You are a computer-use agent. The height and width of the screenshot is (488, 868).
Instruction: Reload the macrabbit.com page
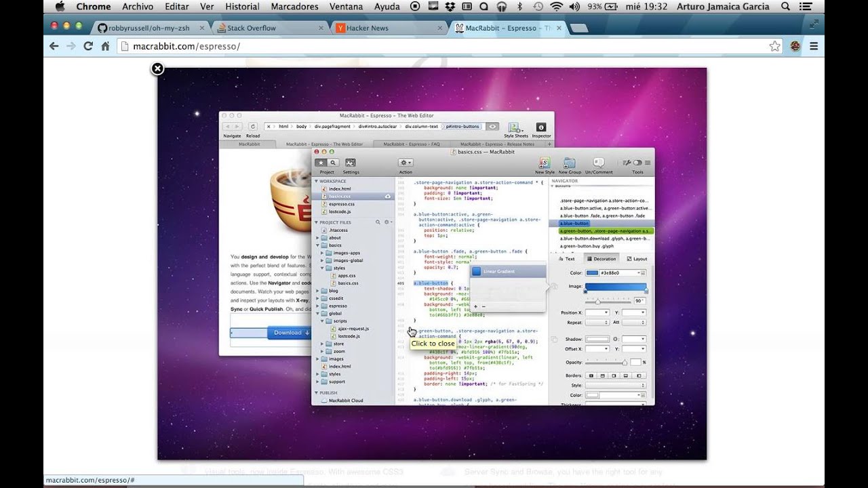(x=88, y=46)
